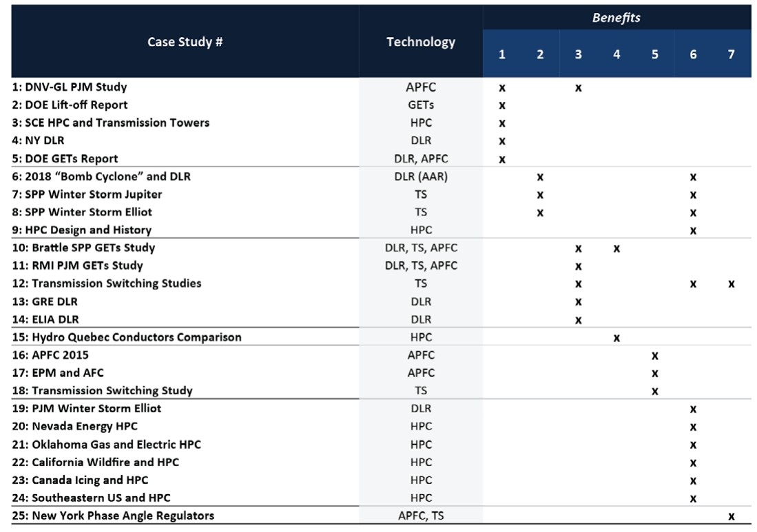Click benefit 7 x mark for New York Phase Angle Regulators
This screenshot has height=532, width=757.
coord(731,517)
